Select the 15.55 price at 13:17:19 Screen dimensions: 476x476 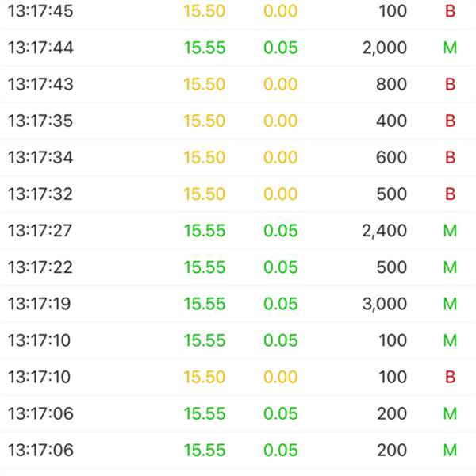(x=205, y=303)
